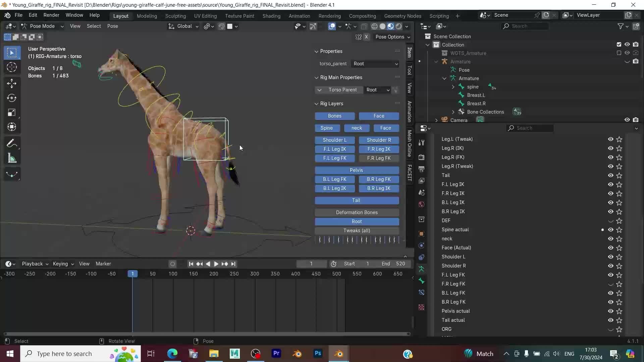Select the Annotate tool in viewport toolbar
The height and width of the screenshot is (362, 644).
coord(12,143)
